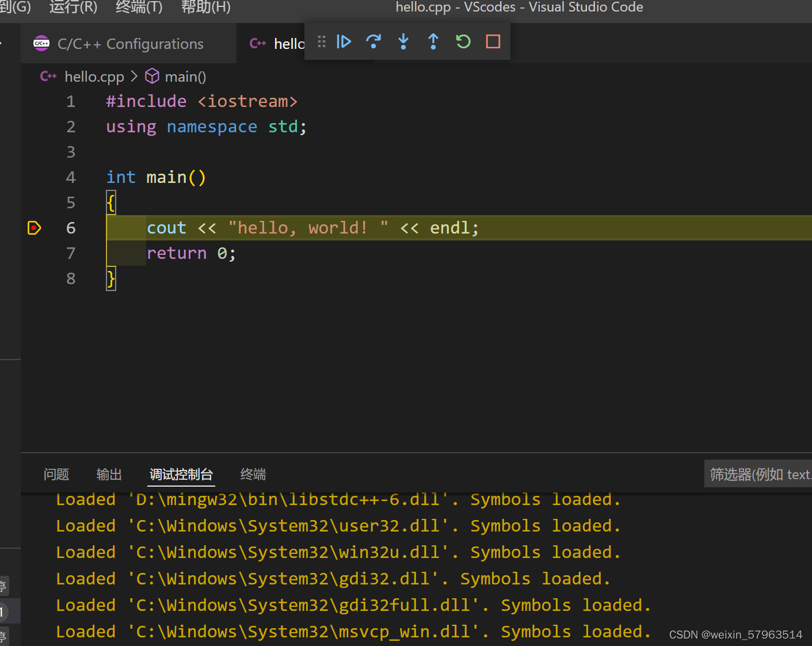812x646 pixels.
Task: Grab the debug toolbar drag handle
Action: pos(322,41)
